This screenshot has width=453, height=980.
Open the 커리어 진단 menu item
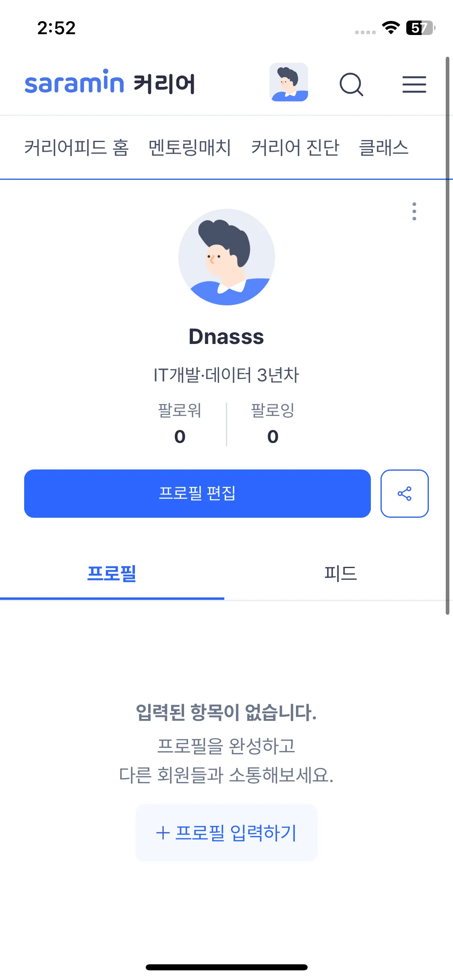[295, 148]
